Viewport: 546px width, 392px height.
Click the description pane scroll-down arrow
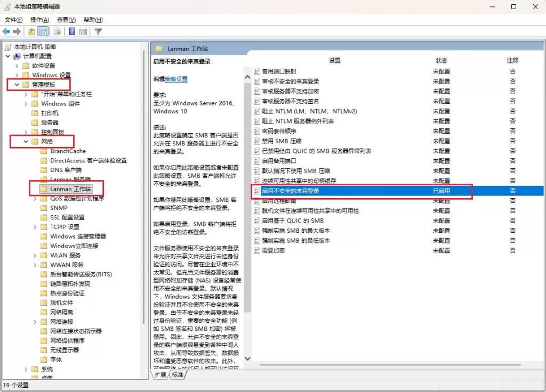pos(247,358)
